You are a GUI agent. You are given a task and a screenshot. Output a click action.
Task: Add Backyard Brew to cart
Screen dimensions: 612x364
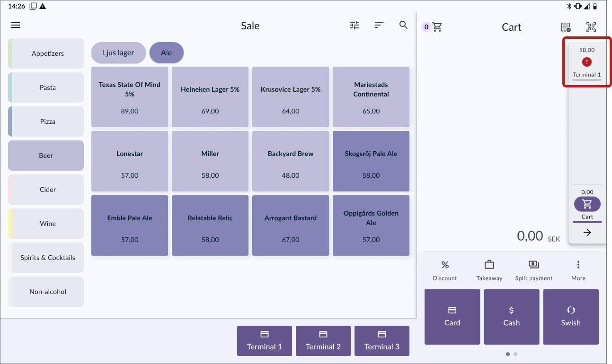[291, 161]
